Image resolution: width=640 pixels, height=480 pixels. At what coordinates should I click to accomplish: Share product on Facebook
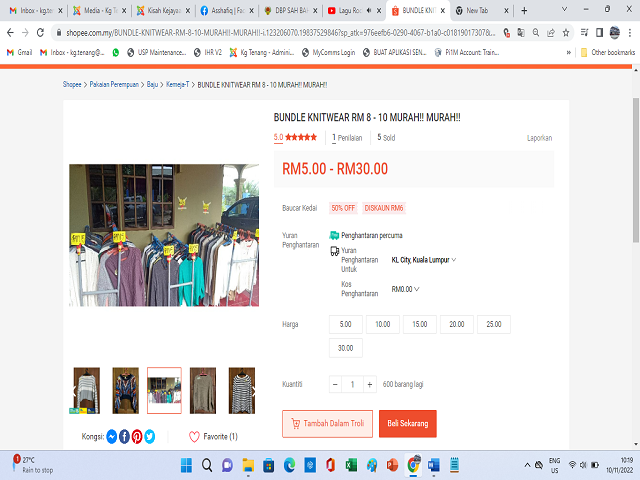point(124,436)
